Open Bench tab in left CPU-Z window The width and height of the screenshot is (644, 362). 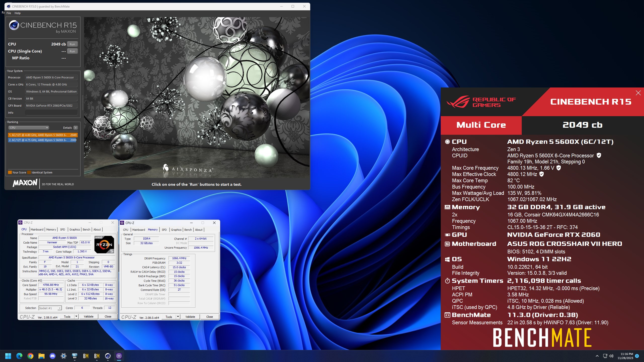tap(86, 230)
